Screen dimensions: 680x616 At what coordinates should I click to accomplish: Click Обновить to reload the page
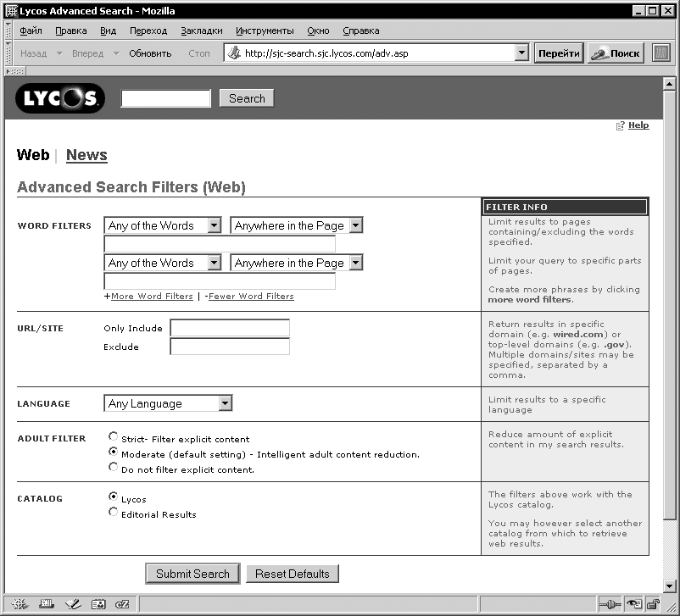(150, 53)
